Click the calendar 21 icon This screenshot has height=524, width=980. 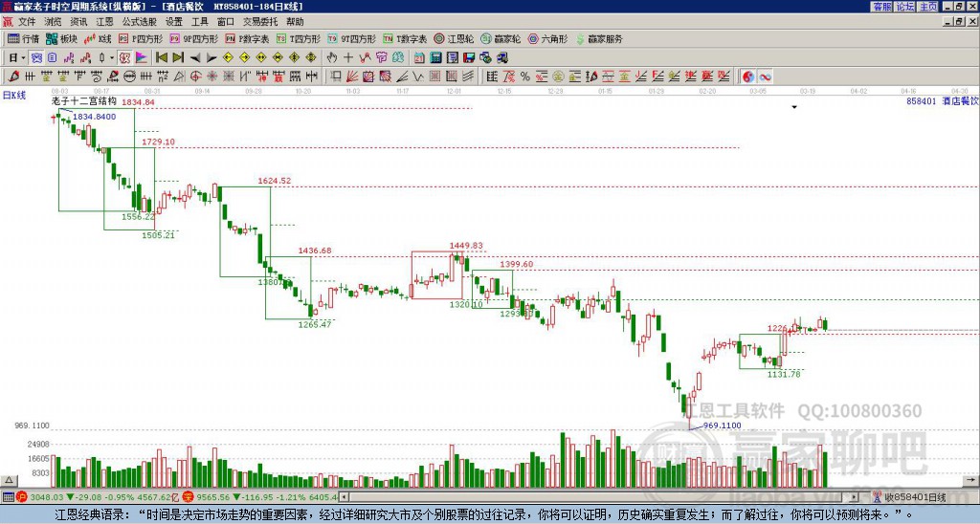(x=419, y=58)
